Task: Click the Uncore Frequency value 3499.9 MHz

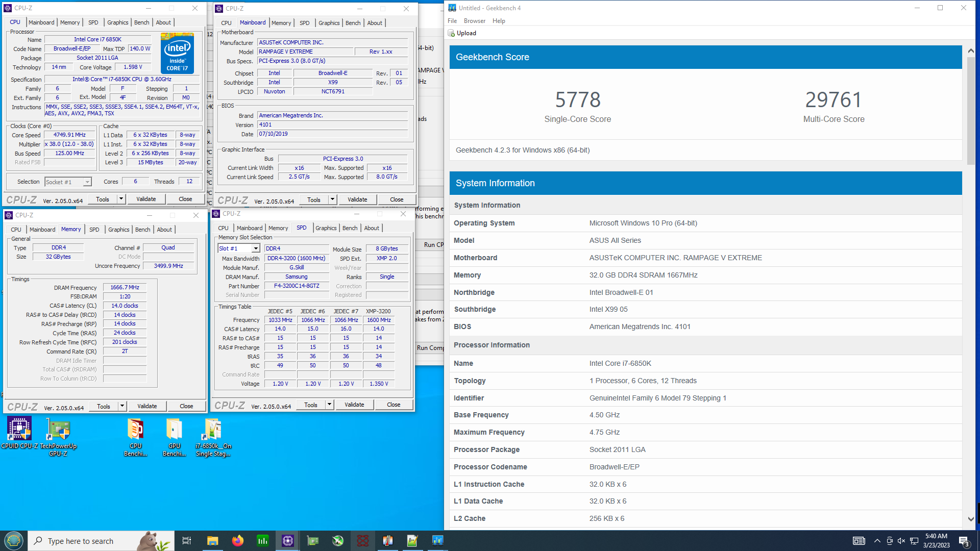Action: point(168,266)
